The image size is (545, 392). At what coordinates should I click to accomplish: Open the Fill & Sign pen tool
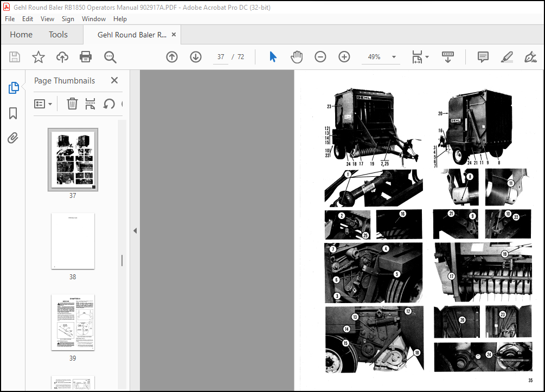530,57
